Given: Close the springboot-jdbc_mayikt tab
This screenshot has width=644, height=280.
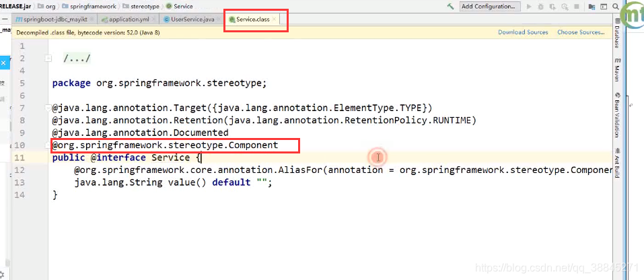Looking at the screenshot, I should click(91, 20).
